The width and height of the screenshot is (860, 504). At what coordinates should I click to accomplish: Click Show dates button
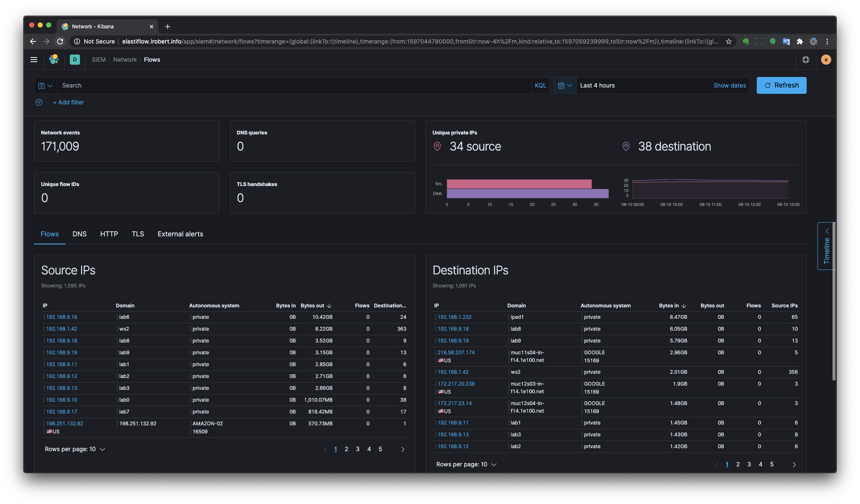(x=730, y=85)
